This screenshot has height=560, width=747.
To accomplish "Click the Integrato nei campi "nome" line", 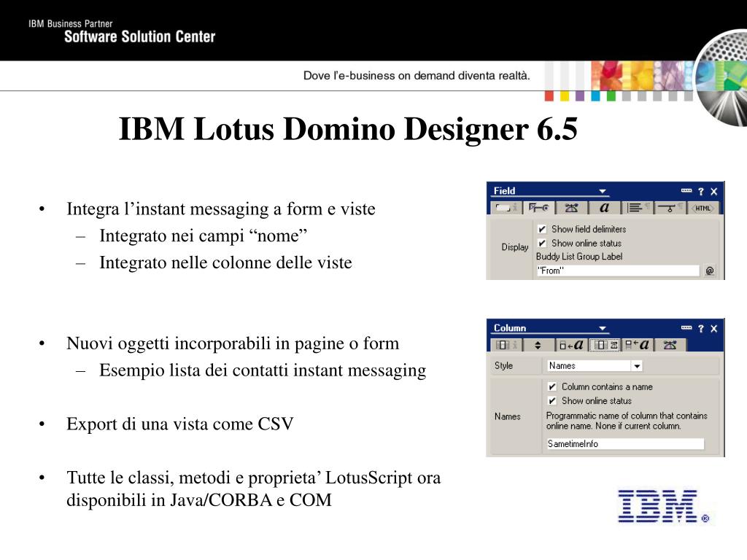I will (203, 236).
